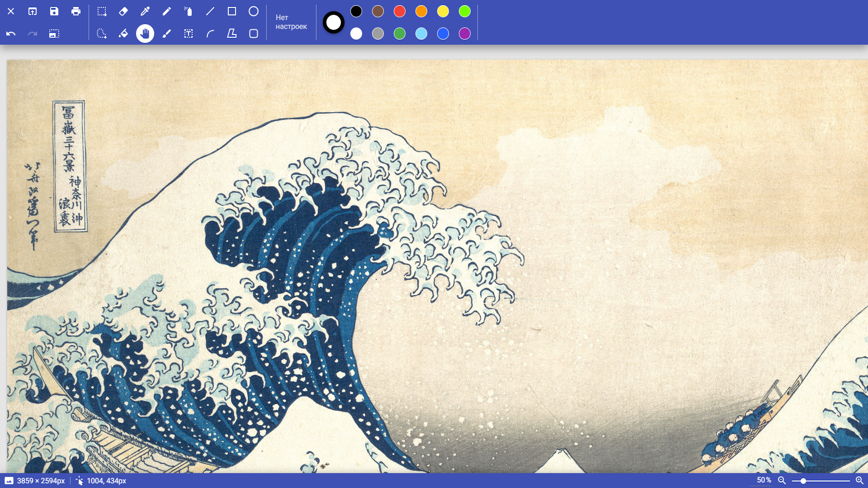The height and width of the screenshot is (488, 868).
Task: Zoom in using the magnifier icon
Action: (858, 481)
